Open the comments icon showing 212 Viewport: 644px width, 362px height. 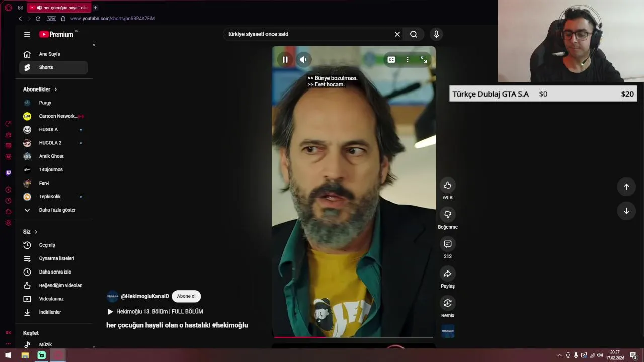448,244
